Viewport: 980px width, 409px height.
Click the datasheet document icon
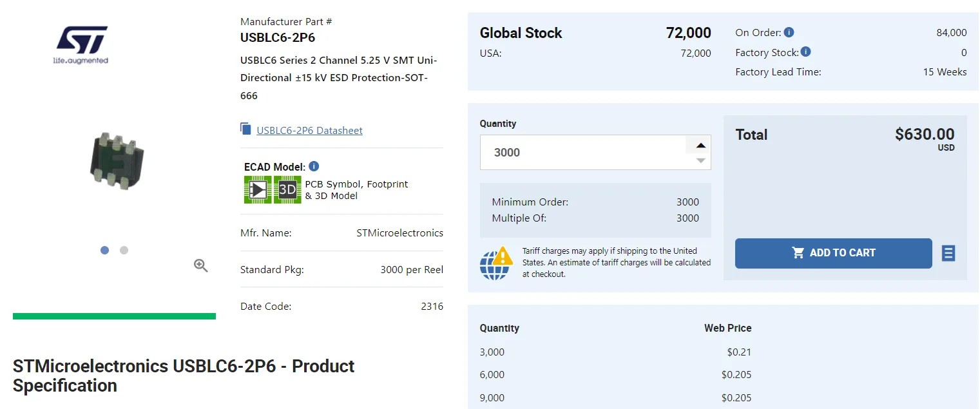point(245,129)
